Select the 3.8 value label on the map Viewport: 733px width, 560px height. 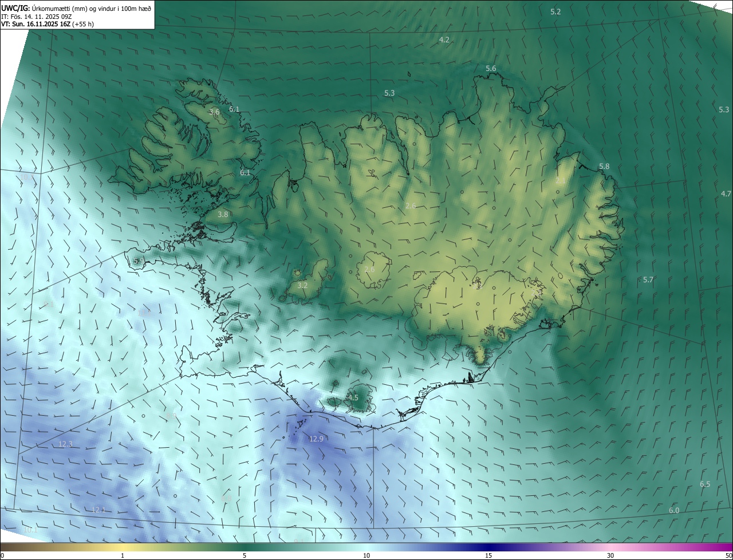[x=223, y=215]
